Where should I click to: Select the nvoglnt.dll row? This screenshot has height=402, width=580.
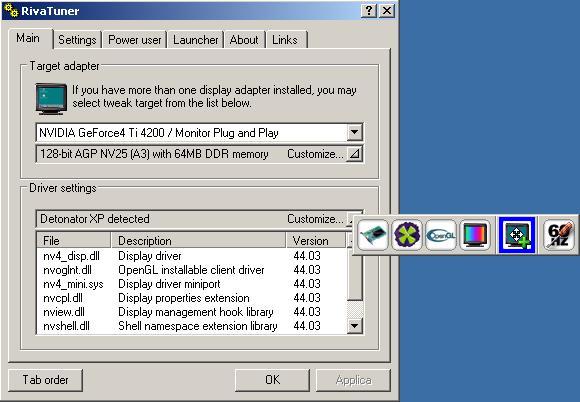[192, 270]
